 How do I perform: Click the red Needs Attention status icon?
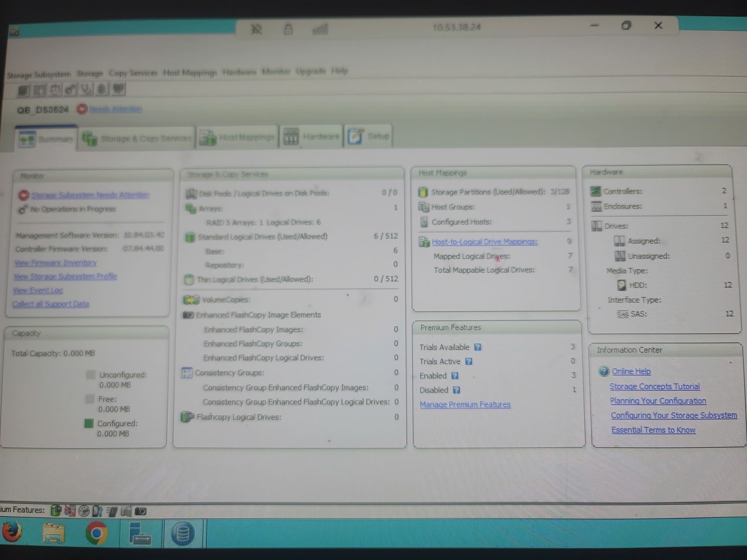click(x=82, y=109)
